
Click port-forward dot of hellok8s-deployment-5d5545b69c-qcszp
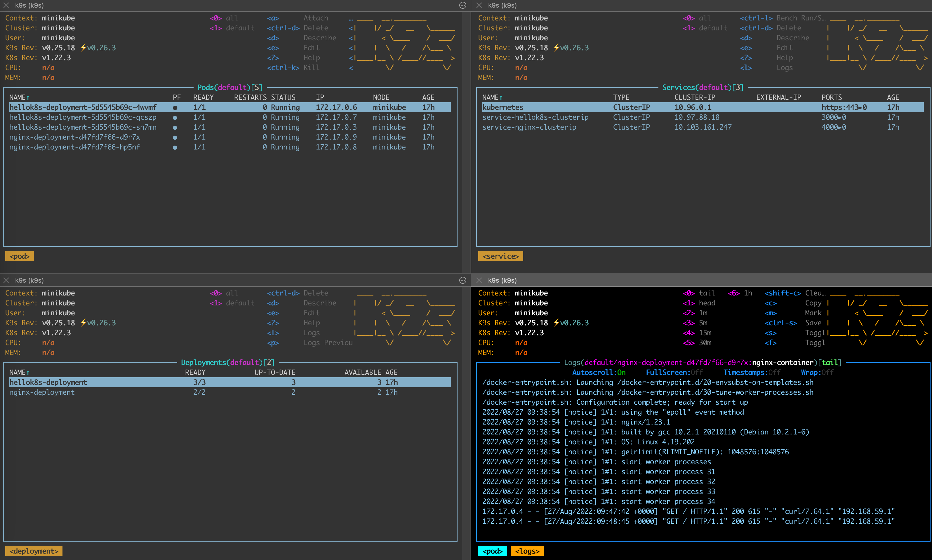pyautogui.click(x=175, y=118)
